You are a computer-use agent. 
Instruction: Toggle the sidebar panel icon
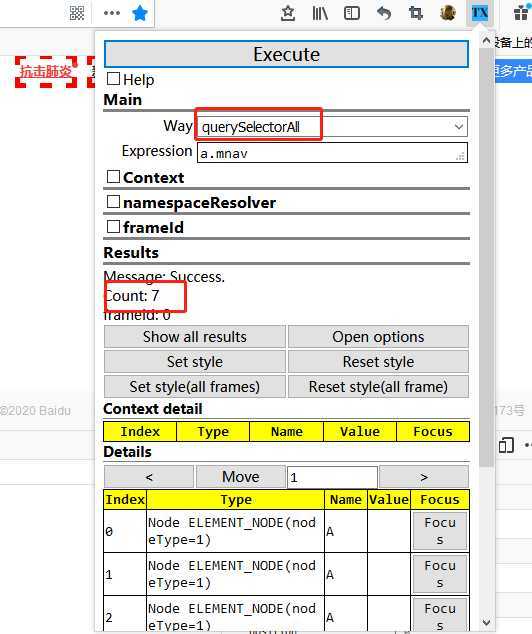[352, 13]
